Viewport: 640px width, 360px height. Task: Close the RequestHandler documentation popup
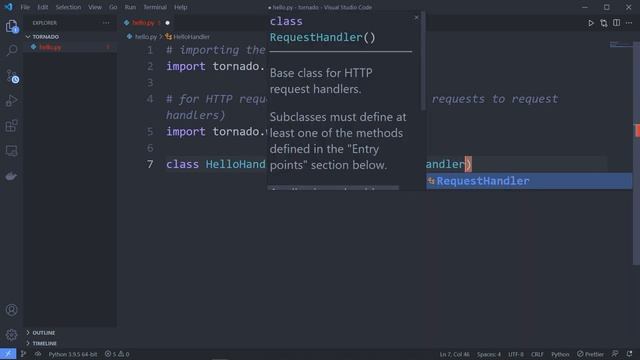coord(416,17)
